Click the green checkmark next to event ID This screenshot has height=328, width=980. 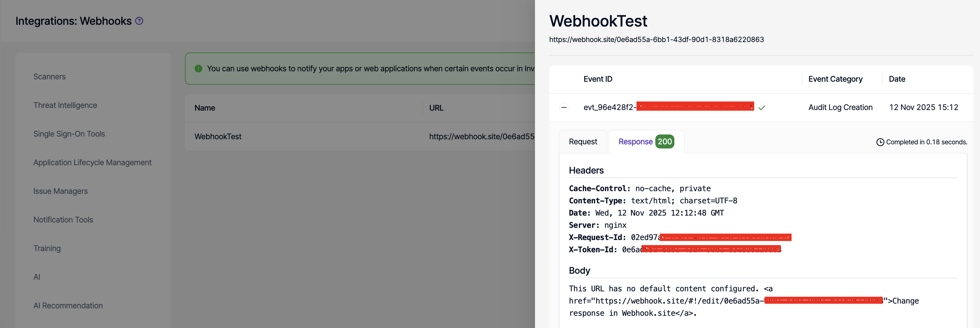coord(762,108)
